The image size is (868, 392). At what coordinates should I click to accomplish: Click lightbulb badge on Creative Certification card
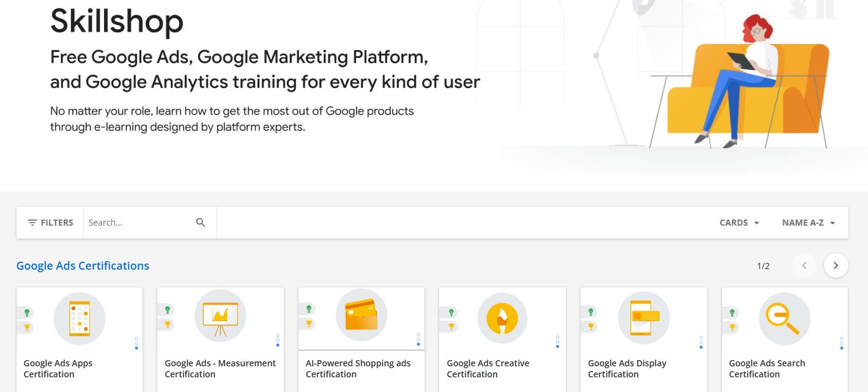point(450,312)
